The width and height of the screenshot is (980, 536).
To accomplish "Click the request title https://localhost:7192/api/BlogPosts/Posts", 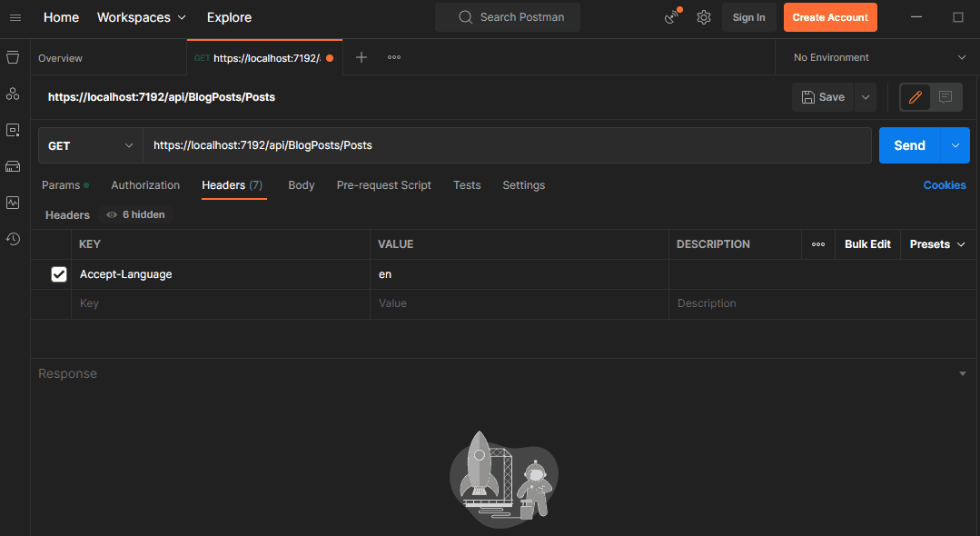I will (162, 97).
